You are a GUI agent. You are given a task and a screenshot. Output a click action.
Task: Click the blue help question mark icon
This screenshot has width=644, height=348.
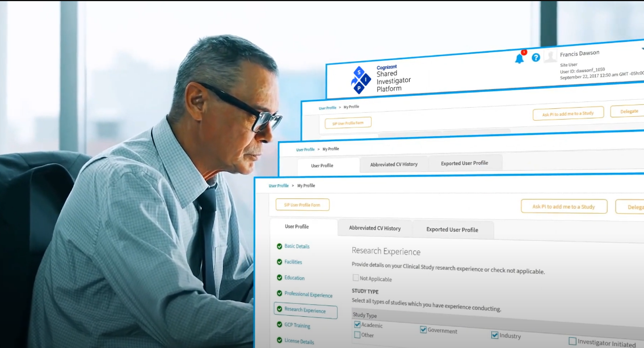(x=536, y=57)
